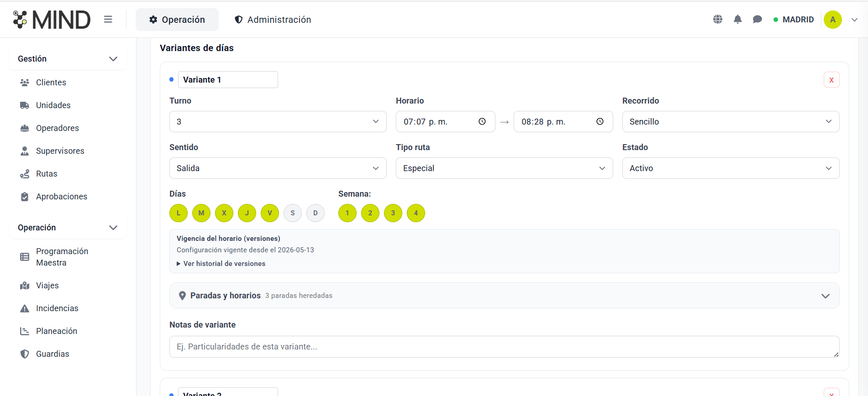Toggle the M day circle
Image resolution: width=868 pixels, height=396 pixels.
[201, 213]
